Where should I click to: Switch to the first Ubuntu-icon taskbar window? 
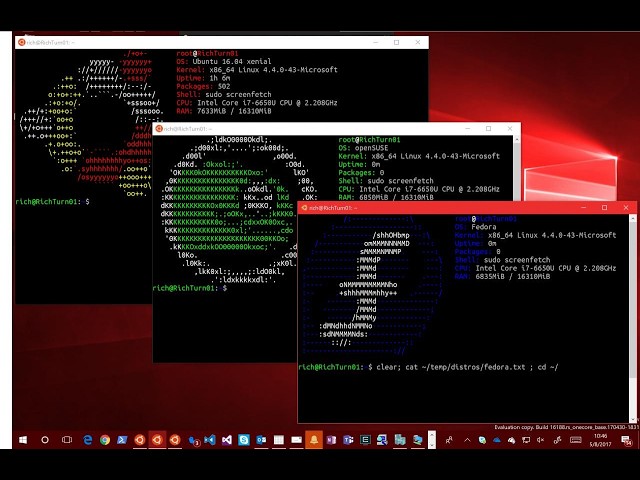click(140, 440)
